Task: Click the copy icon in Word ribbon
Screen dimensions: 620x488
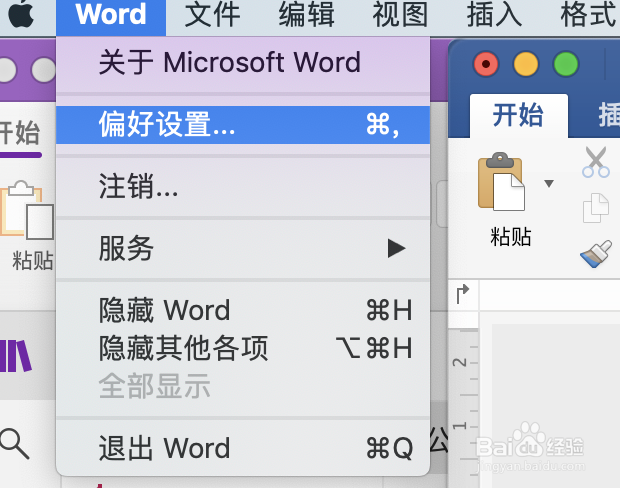Action: (x=596, y=208)
